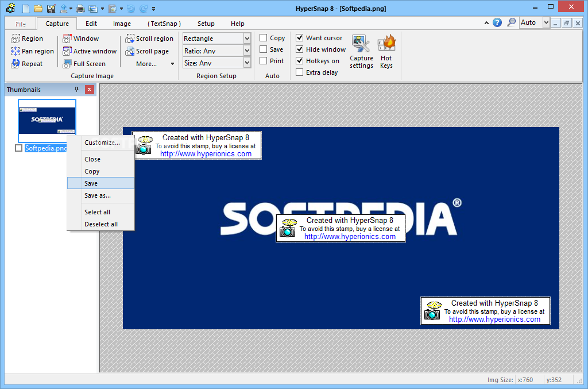
Task: Choose Copy in the context menu
Action: click(101, 171)
